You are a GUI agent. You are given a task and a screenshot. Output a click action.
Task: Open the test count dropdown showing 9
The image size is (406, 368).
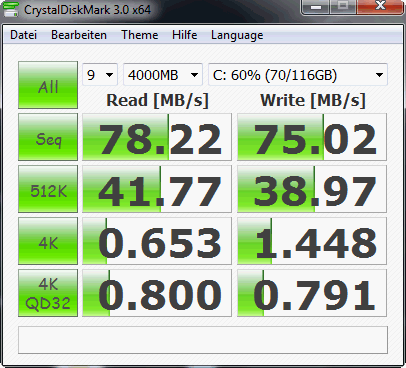tap(100, 75)
